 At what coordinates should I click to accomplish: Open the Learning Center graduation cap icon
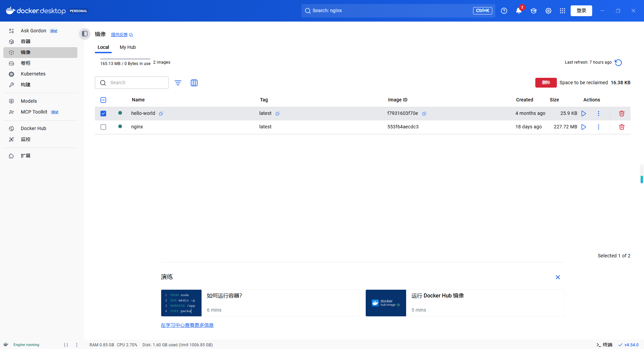pos(534,11)
